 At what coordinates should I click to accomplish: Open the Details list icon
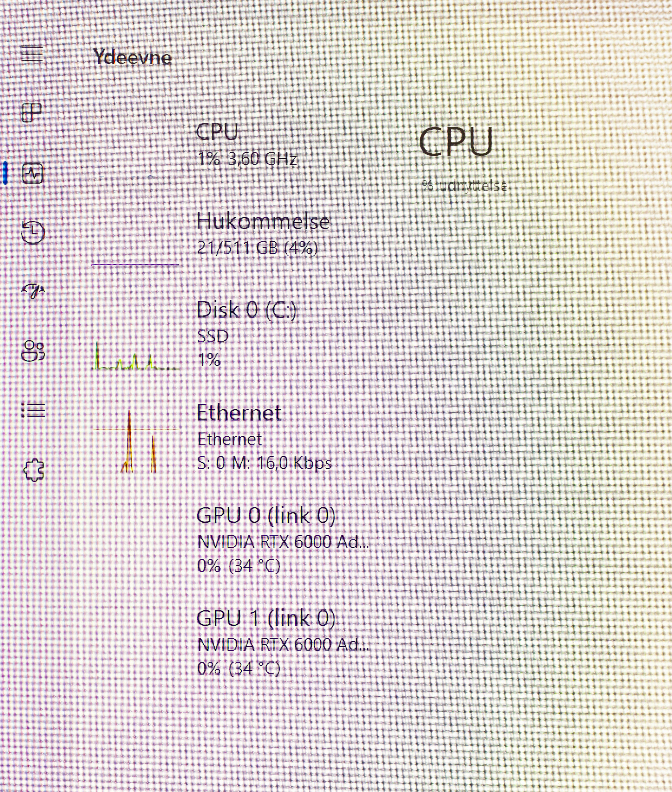33,410
